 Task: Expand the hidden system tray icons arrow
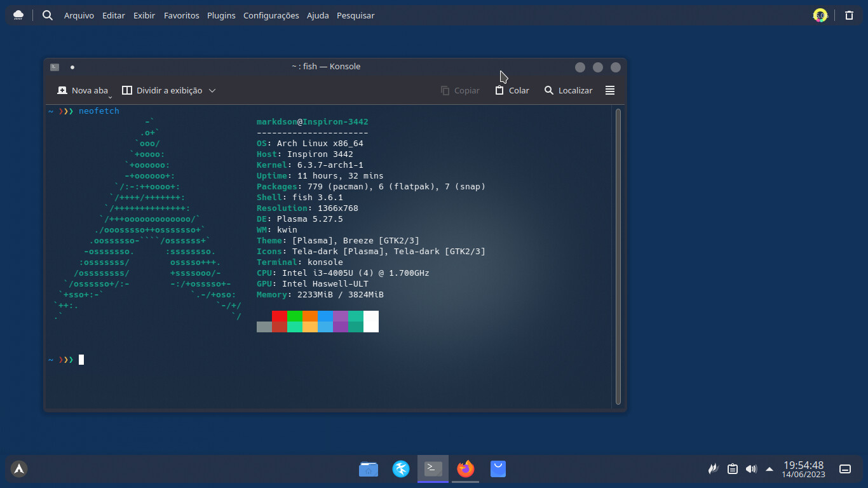point(770,469)
